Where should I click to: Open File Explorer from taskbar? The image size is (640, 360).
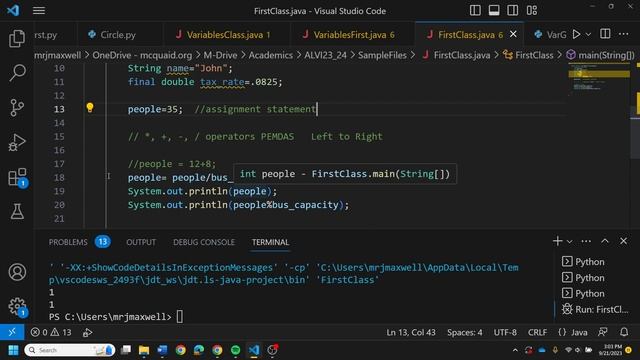[x=144, y=350]
